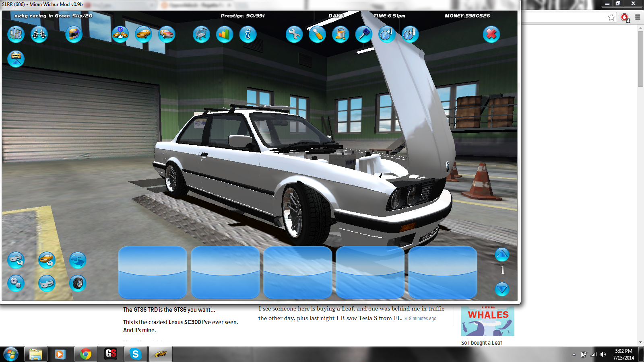Click the TIME:6:51pm display
This screenshot has height=362, width=644.
tap(389, 16)
